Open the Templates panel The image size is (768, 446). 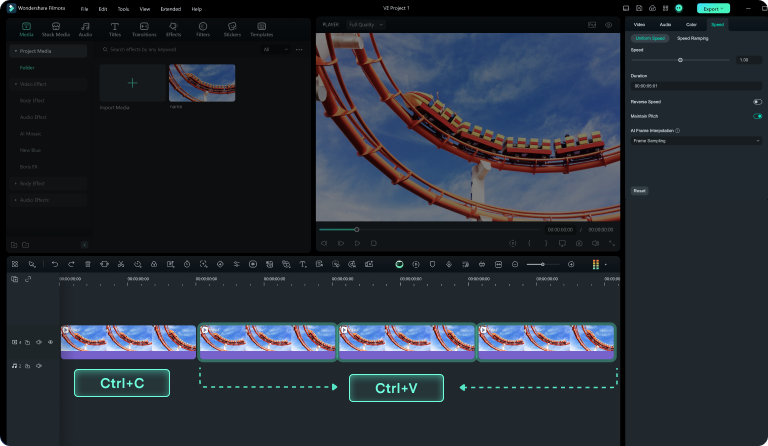click(x=262, y=29)
